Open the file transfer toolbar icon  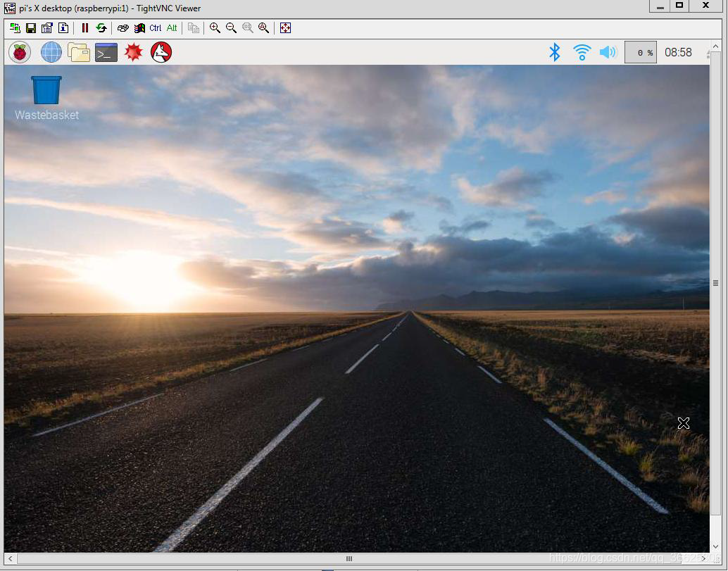(x=194, y=28)
